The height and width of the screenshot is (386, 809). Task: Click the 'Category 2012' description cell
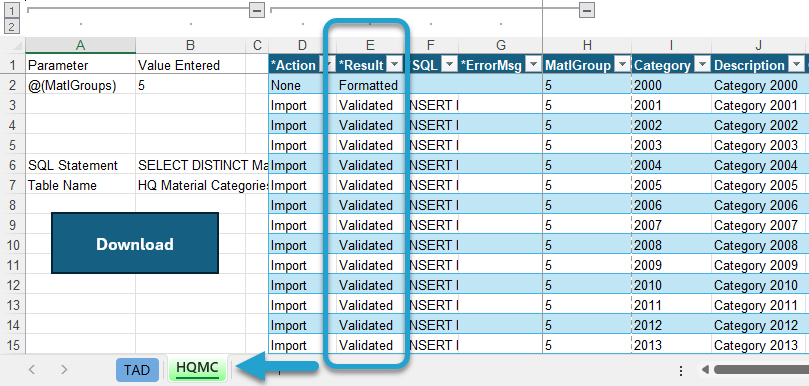tap(758, 325)
